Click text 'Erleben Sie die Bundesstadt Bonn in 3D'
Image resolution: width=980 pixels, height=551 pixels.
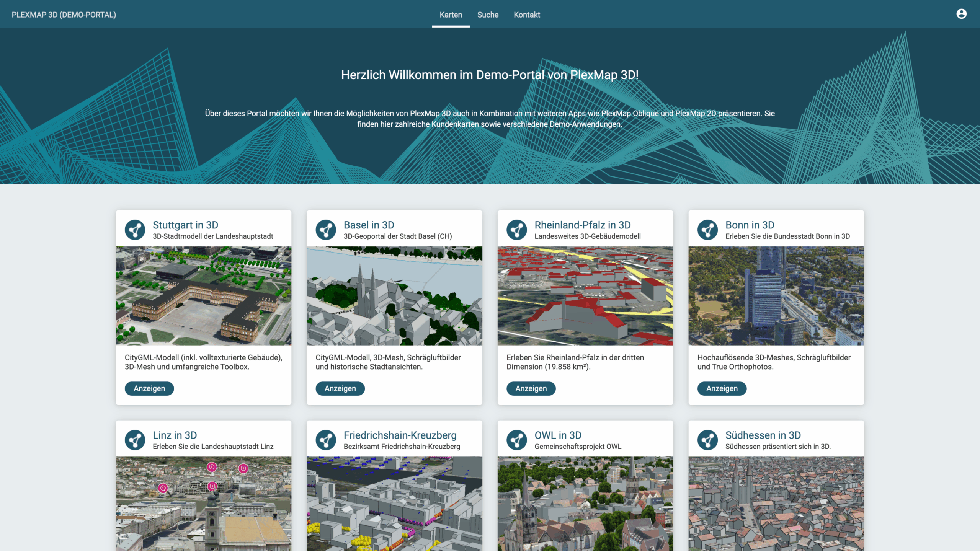click(787, 236)
